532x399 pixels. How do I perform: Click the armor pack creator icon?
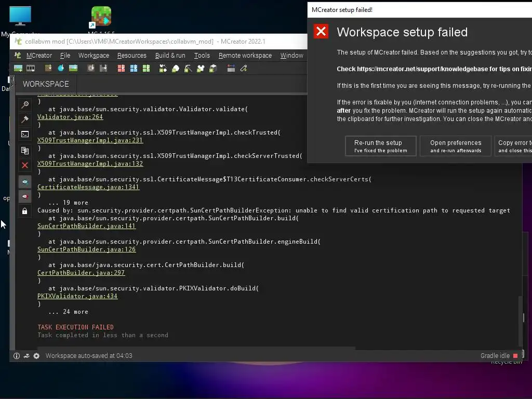(x=201, y=69)
